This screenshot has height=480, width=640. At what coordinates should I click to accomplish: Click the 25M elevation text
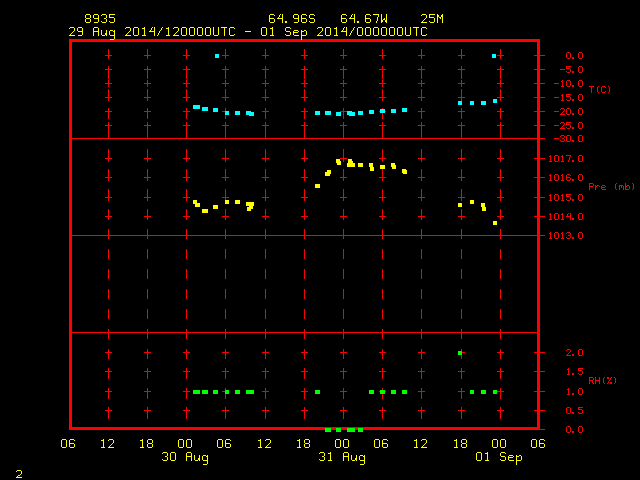[x=432, y=19]
